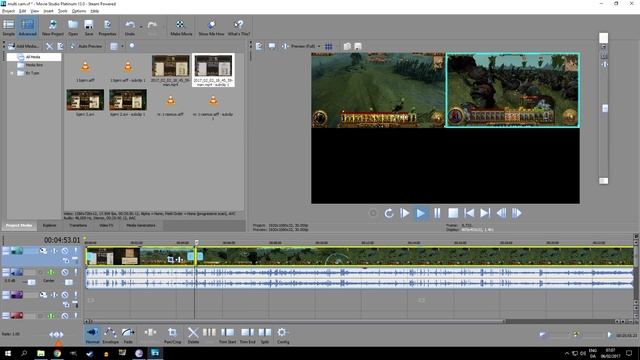This screenshot has width=640, height=360.
Task: Select Media Bins folder in tree
Action: tap(34, 65)
